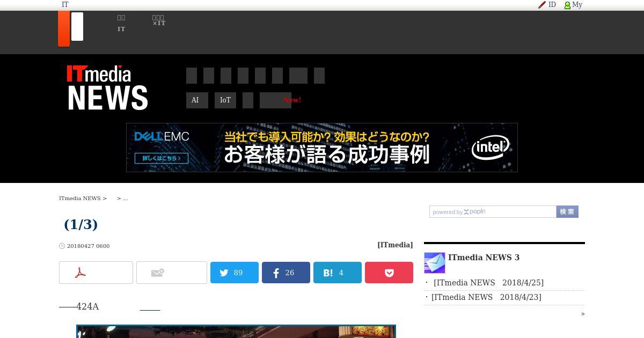
Task: Open the ID link in top bar
Action: tap(552, 5)
